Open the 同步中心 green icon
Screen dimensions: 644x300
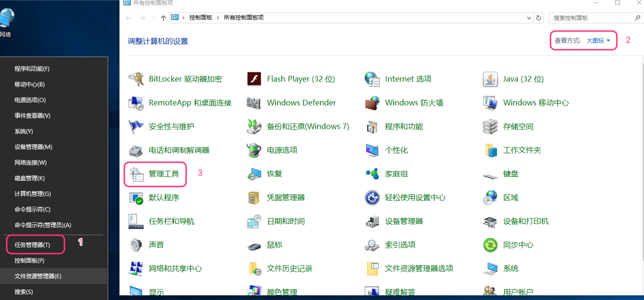click(x=490, y=245)
